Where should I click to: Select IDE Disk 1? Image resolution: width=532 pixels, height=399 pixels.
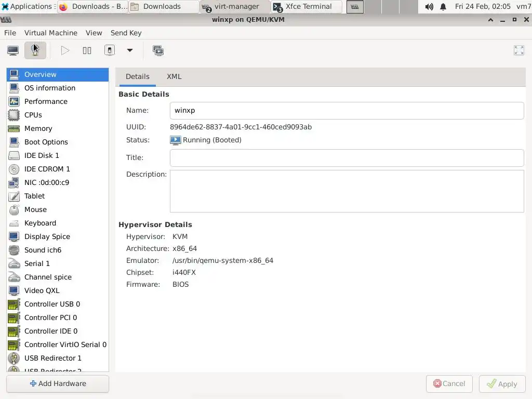point(58,155)
